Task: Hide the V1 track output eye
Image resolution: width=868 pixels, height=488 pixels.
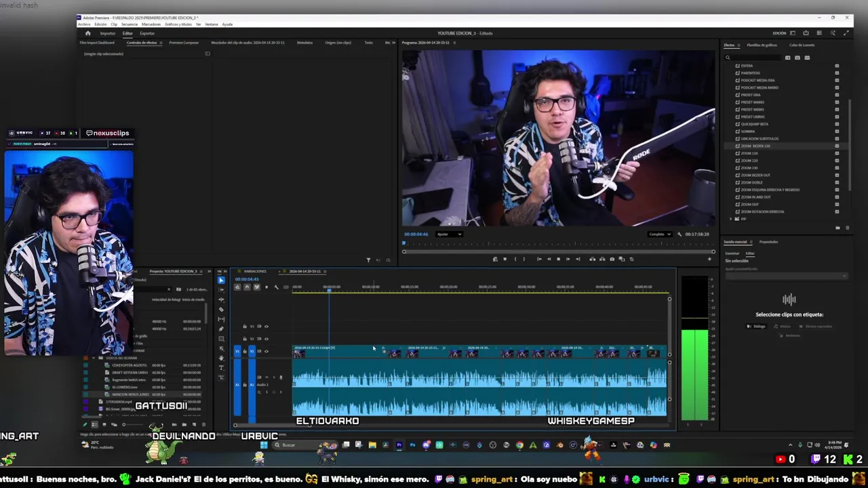Action: pyautogui.click(x=266, y=351)
